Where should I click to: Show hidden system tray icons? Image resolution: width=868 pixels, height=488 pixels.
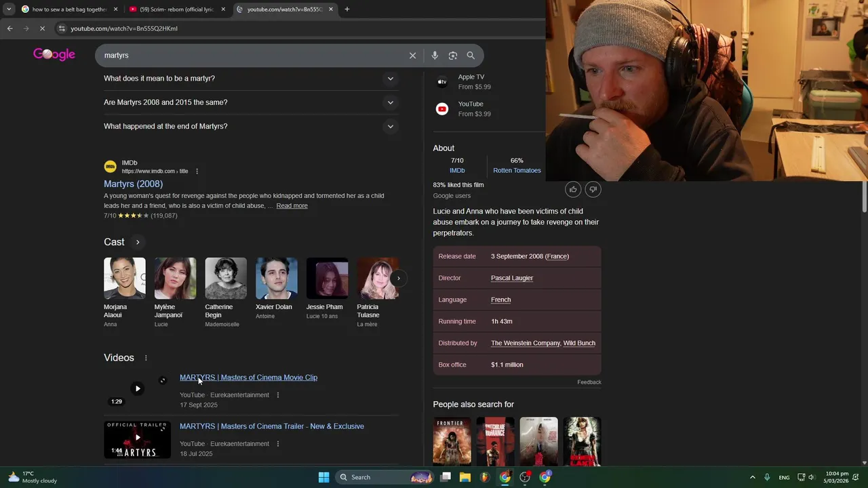point(752,477)
